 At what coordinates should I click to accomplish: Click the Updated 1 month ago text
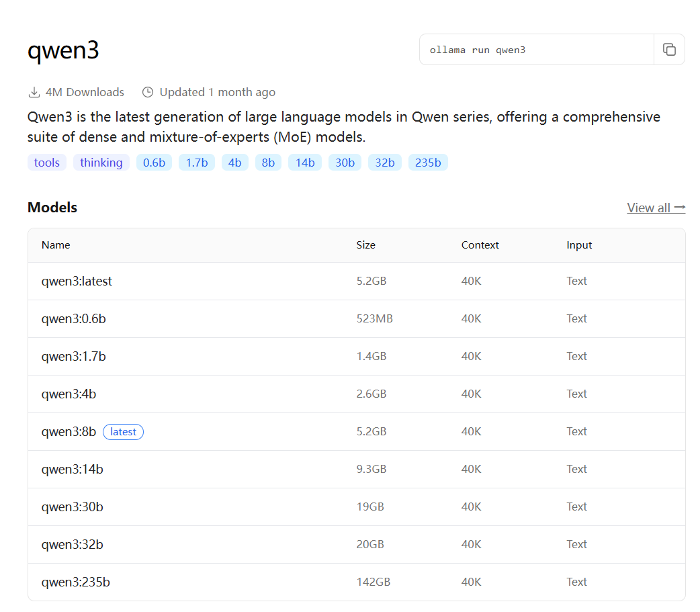click(x=218, y=93)
